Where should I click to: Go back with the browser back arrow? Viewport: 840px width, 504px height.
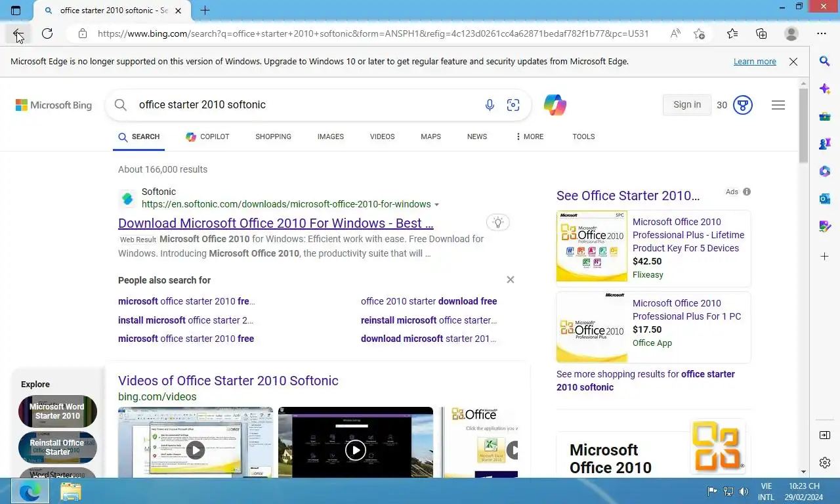[18, 33]
